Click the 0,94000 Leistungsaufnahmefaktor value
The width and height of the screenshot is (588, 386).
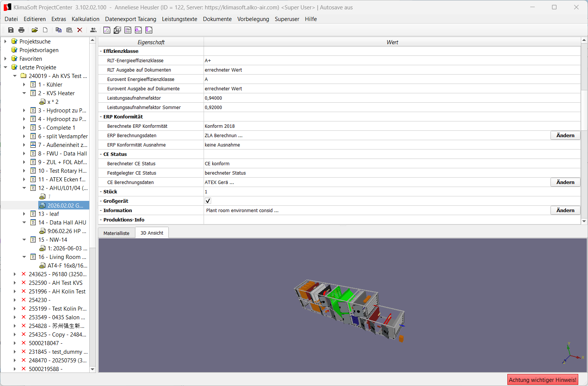coord(213,98)
